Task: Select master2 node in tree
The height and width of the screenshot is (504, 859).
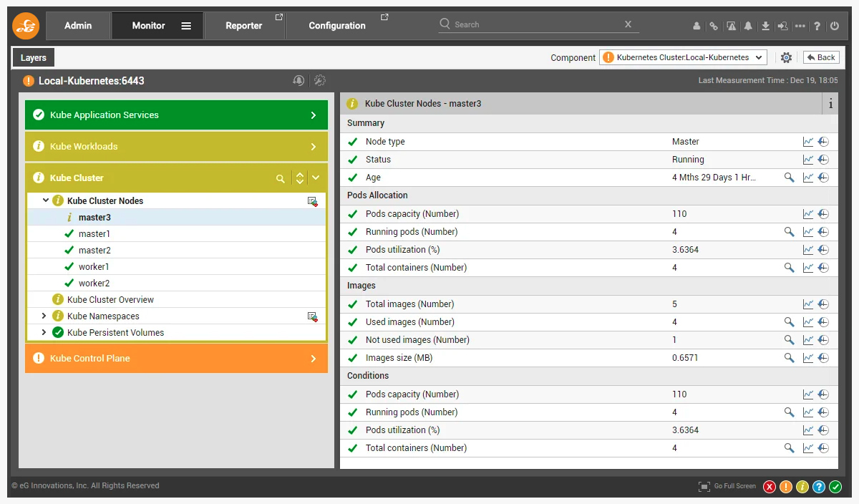Action: coord(94,251)
